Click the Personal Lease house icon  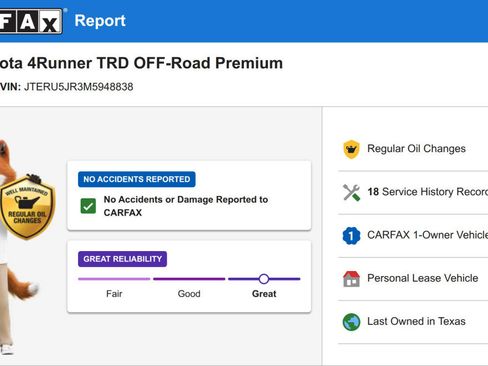(x=351, y=279)
